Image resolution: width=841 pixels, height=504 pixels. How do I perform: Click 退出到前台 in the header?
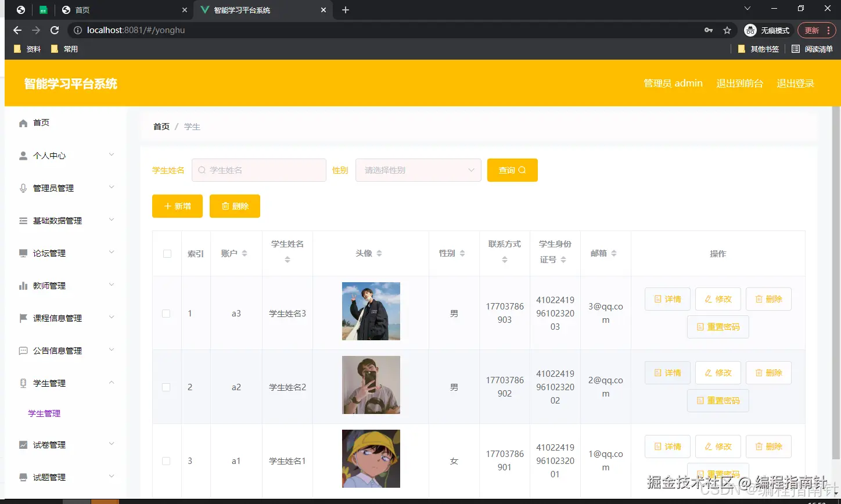(x=740, y=83)
